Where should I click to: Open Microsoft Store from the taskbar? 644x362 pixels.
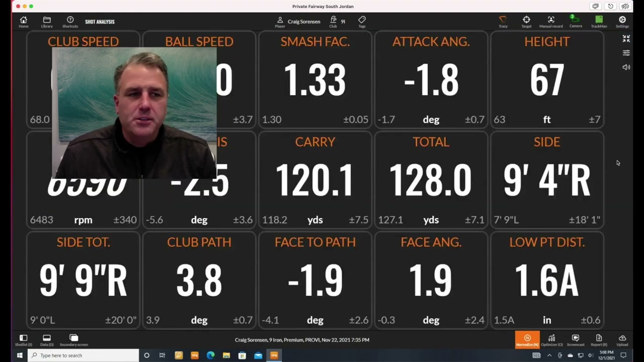click(x=242, y=355)
